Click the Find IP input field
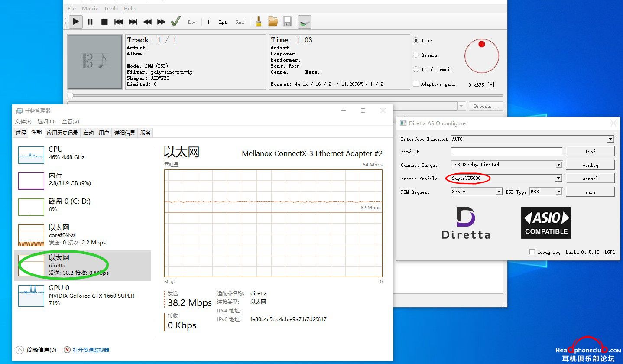Image resolution: width=623 pixels, height=364 pixels. point(506,151)
